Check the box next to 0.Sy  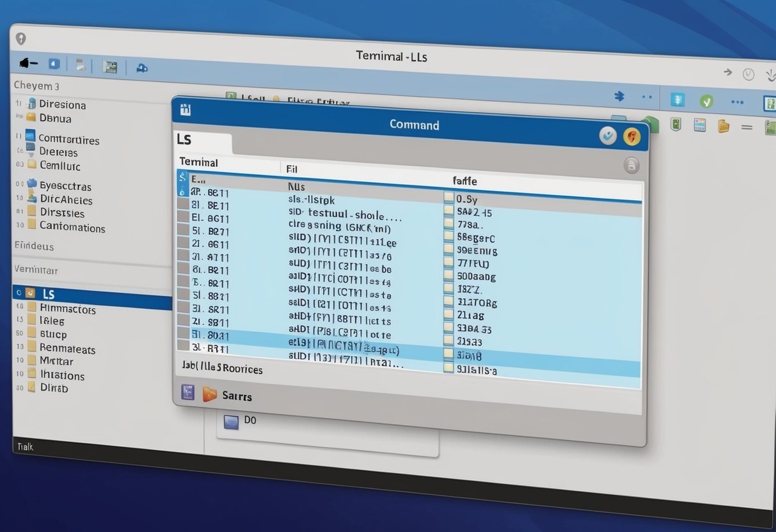point(449,198)
